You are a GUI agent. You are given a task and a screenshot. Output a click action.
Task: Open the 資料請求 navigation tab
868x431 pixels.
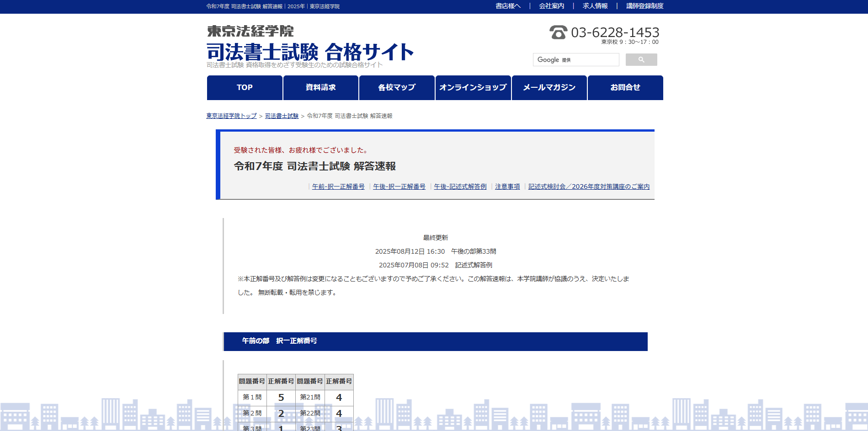point(320,88)
